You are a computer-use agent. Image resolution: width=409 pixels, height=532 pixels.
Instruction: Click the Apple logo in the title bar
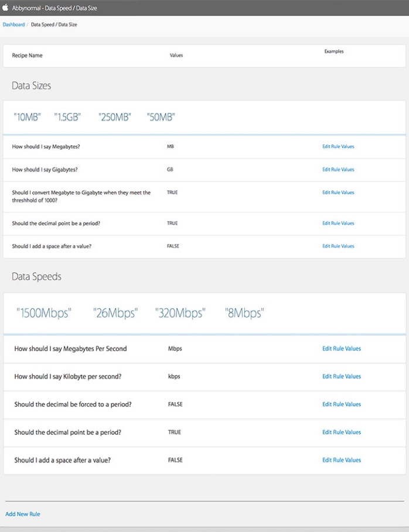pyautogui.click(x=6, y=8)
